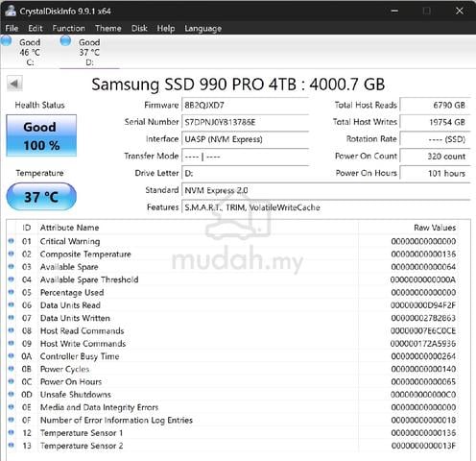Open the Function menu
The width and height of the screenshot is (476, 461).
pyautogui.click(x=69, y=28)
